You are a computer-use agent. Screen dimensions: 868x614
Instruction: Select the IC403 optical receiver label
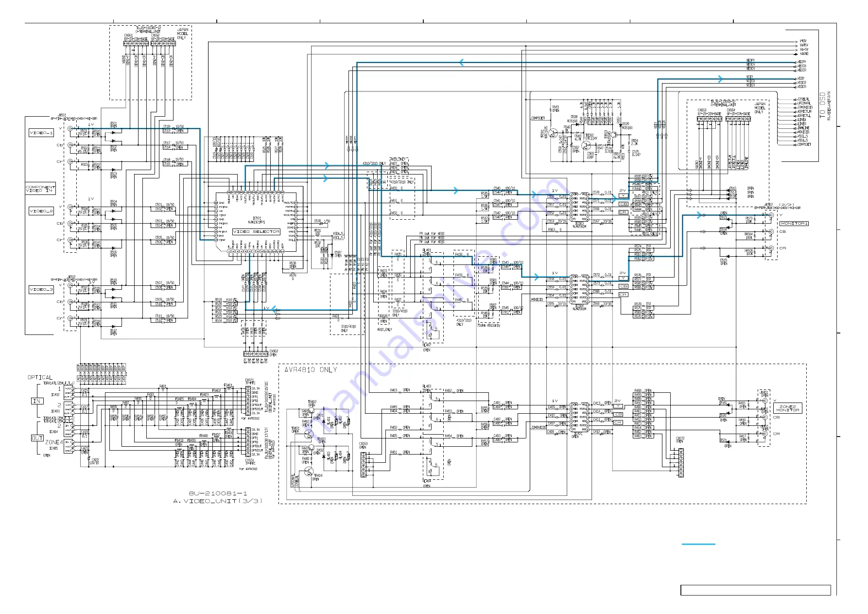pyautogui.click(x=55, y=411)
